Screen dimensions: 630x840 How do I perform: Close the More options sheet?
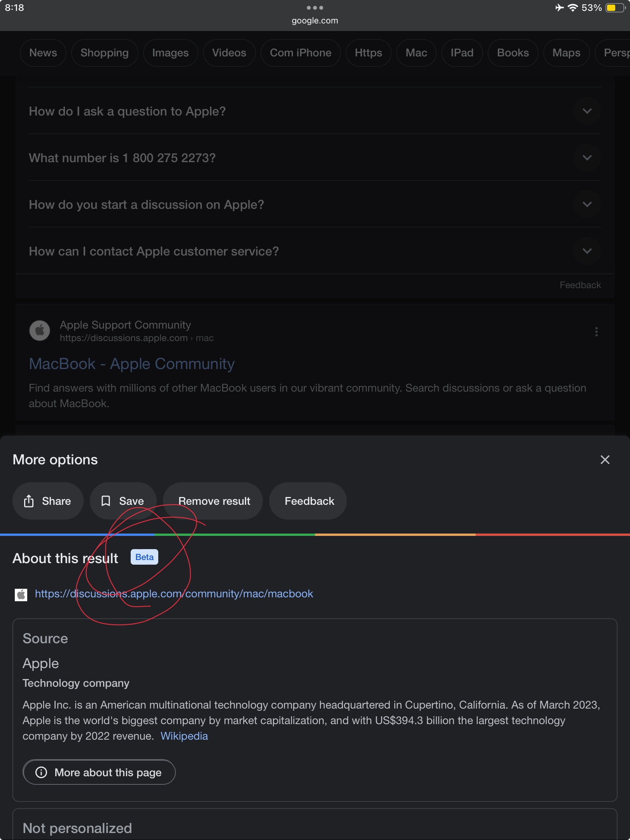click(605, 460)
